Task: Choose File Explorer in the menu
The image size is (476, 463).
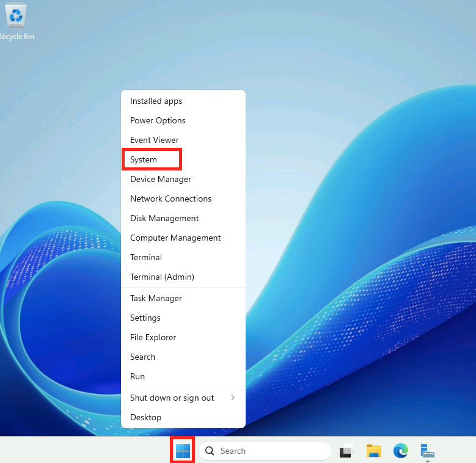Action: pos(183,337)
